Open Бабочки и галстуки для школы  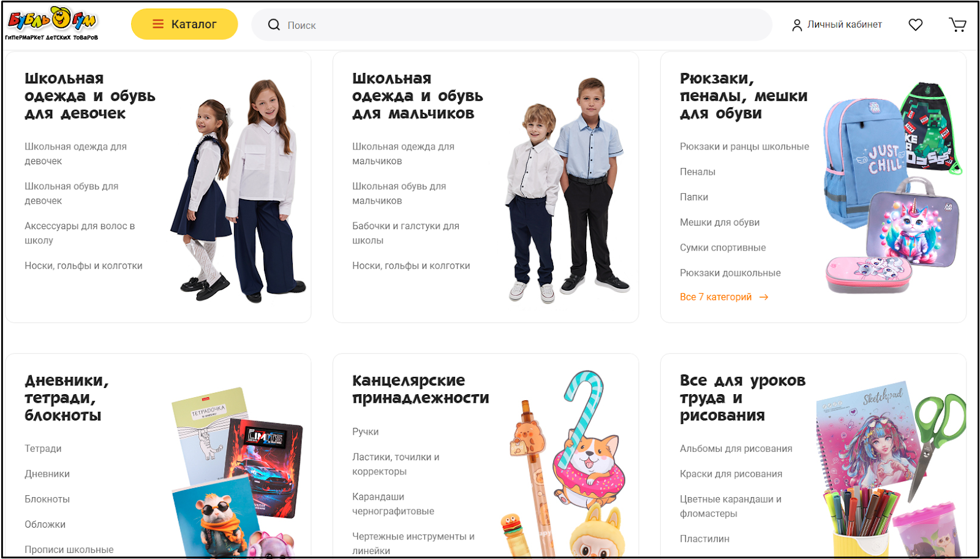point(405,233)
